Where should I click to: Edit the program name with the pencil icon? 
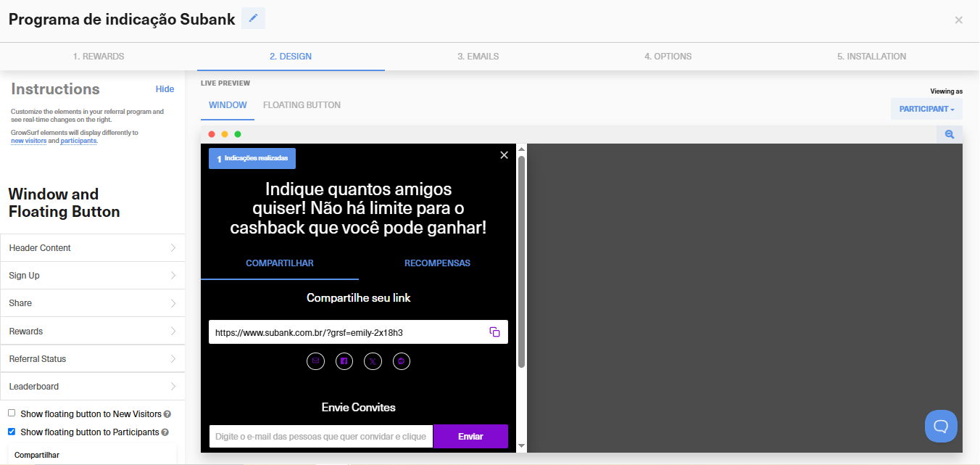point(253,18)
